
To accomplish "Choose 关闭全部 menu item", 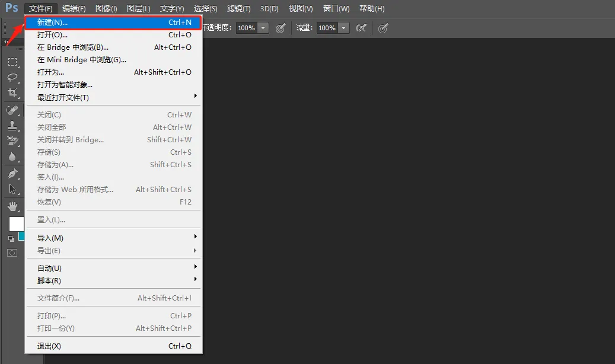I will (114, 127).
